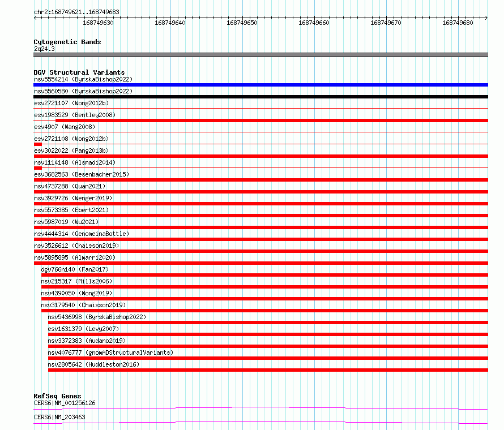This screenshot has height=430, width=504.
Task: Select the 168749630 ruler position label
Action: pos(98,23)
